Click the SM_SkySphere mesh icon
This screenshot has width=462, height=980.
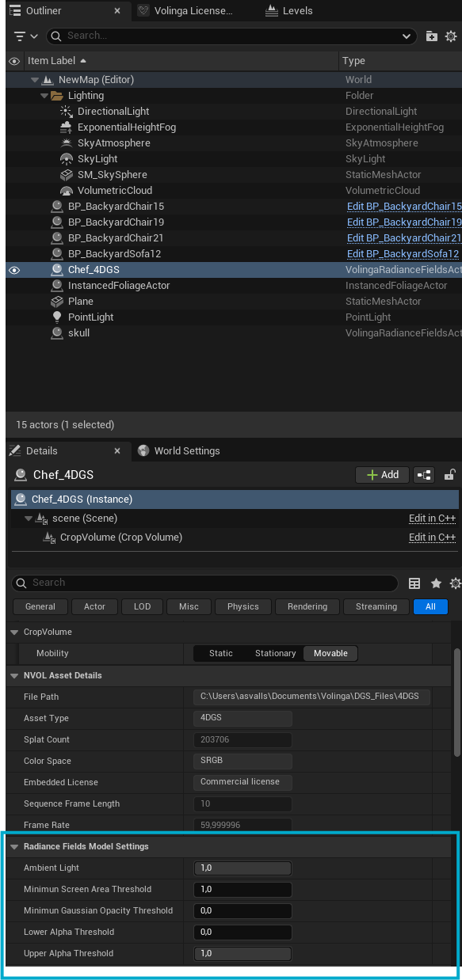[67, 175]
